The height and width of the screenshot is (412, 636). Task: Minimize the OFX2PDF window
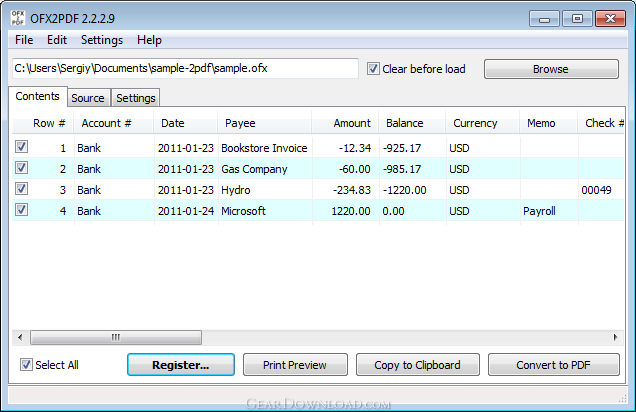coord(544,19)
